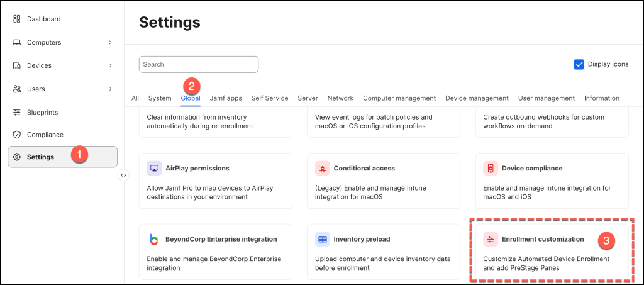Open the Conditional access icon tile
This screenshot has width=644, height=285.
click(x=323, y=169)
